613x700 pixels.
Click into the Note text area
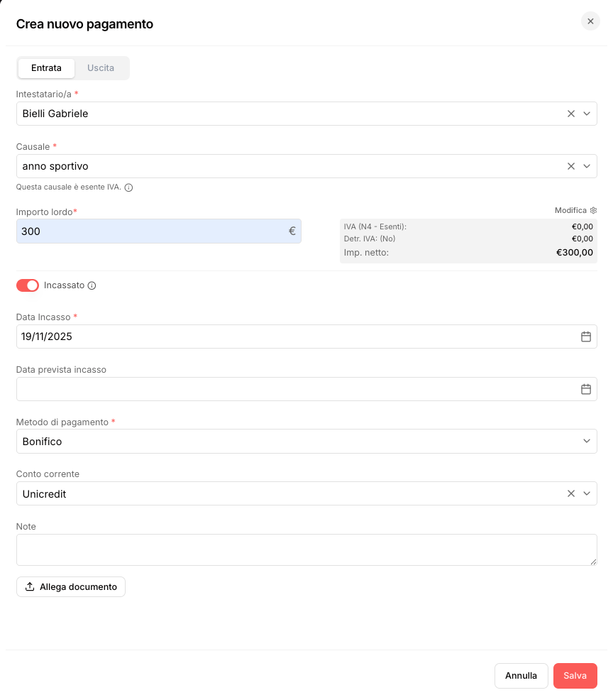pos(306,549)
